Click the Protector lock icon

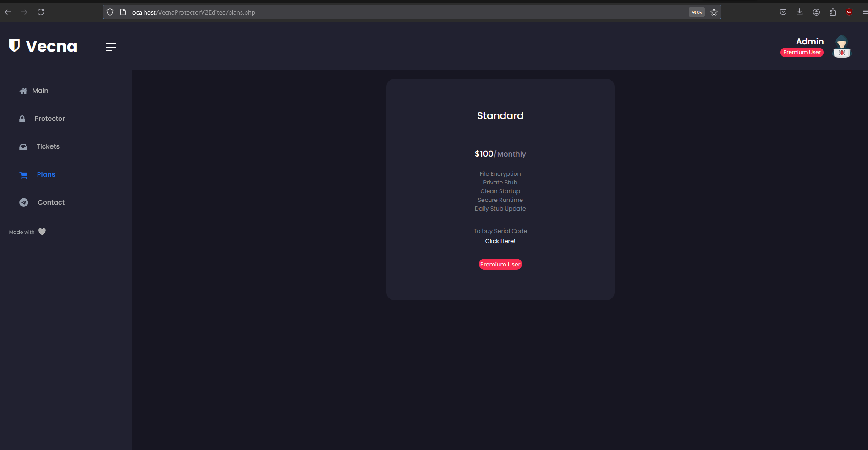coord(22,119)
